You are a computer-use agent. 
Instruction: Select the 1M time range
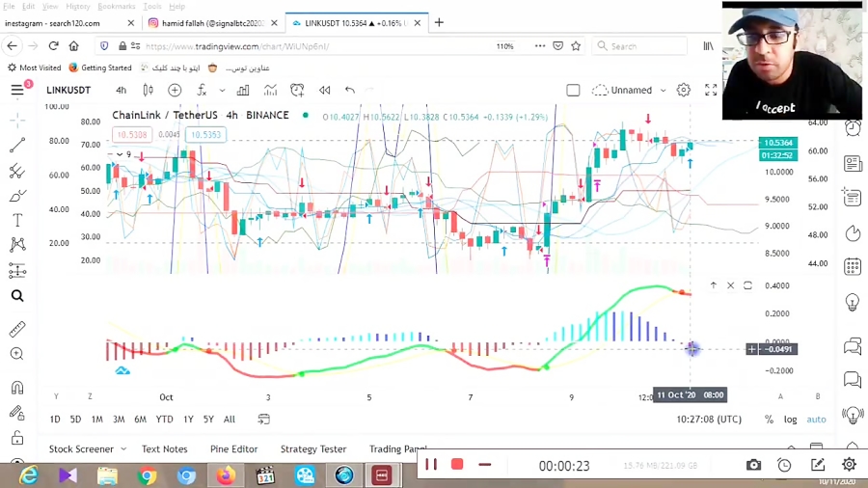pos(96,420)
